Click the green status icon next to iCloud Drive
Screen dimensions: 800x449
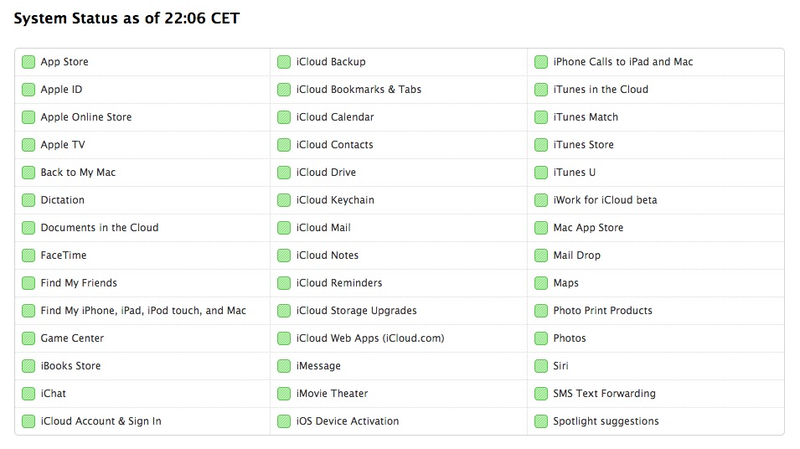coord(284,173)
